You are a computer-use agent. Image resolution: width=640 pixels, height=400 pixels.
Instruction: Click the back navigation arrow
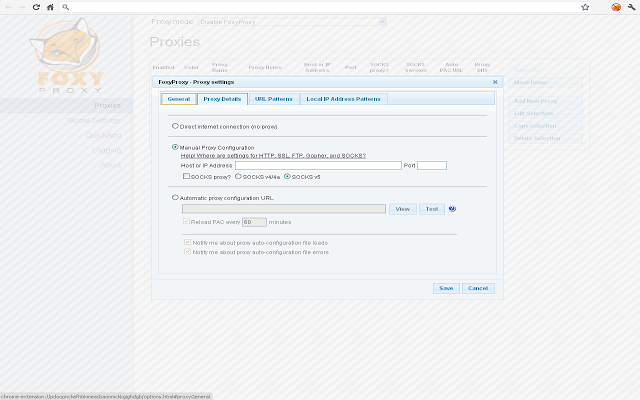tap(8, 7)
